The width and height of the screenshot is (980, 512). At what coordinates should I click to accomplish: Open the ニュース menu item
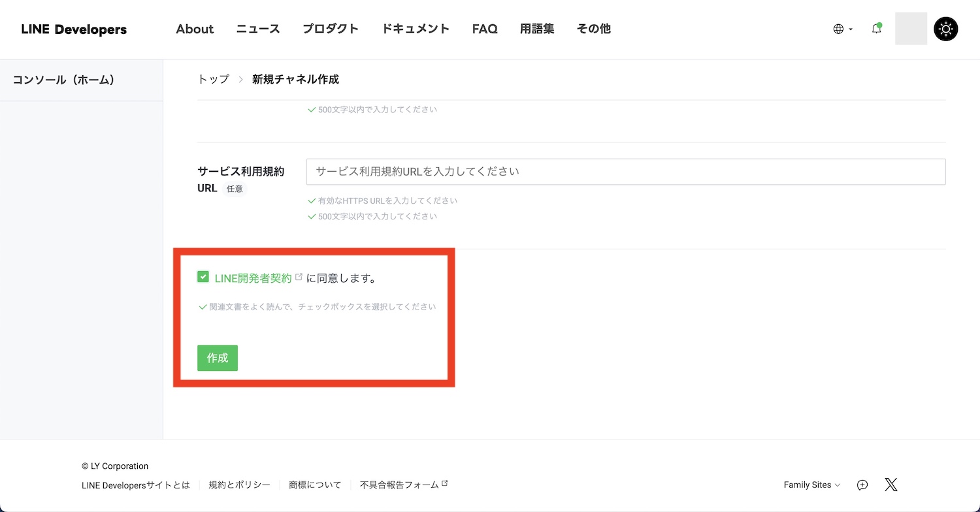[258, 29]
